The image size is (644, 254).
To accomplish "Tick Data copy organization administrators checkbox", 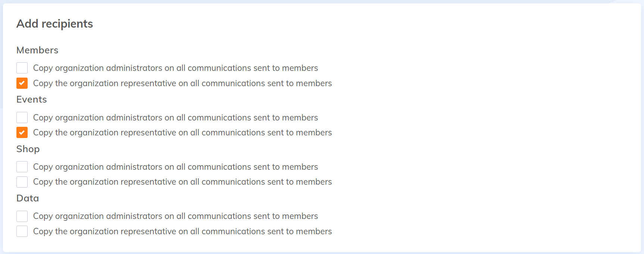I will coord(22,216).
